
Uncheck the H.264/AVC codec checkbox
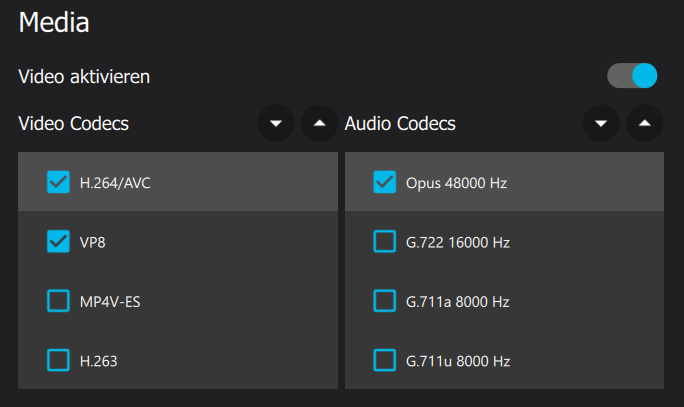[58, 182]
